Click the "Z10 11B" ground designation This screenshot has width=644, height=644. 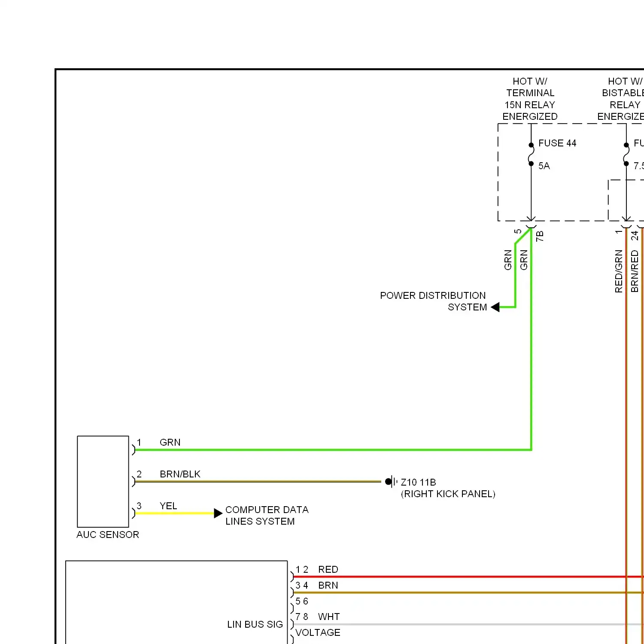tap(418, 482)
